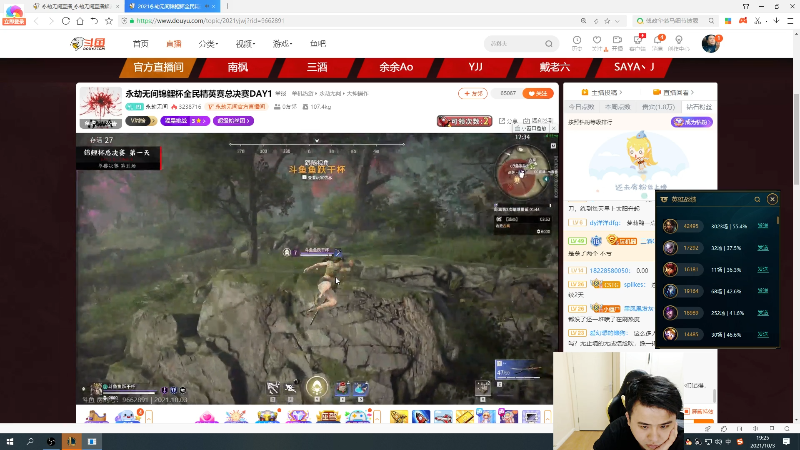The width and height of the screenshot is (800, 450).
Task: Click the user avatar in Douyu header
Action: pos(710,44)
